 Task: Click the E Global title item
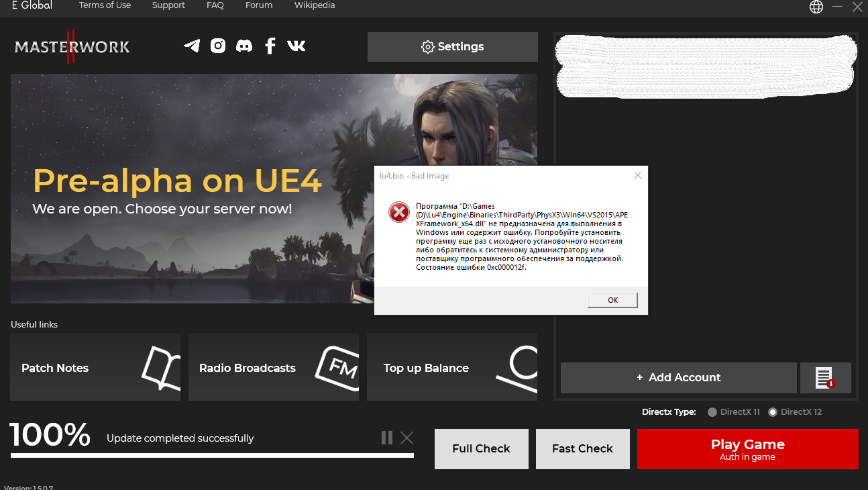click(32, 5)
